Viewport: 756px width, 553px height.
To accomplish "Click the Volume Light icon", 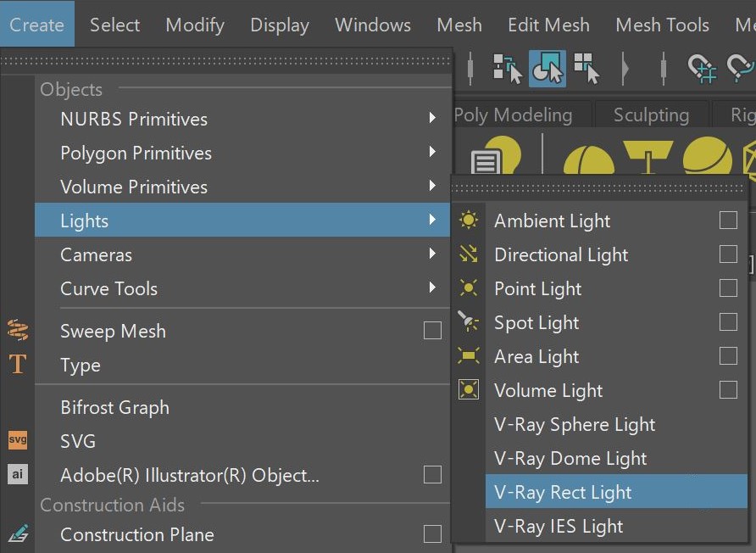I will (x=468, y=389).
